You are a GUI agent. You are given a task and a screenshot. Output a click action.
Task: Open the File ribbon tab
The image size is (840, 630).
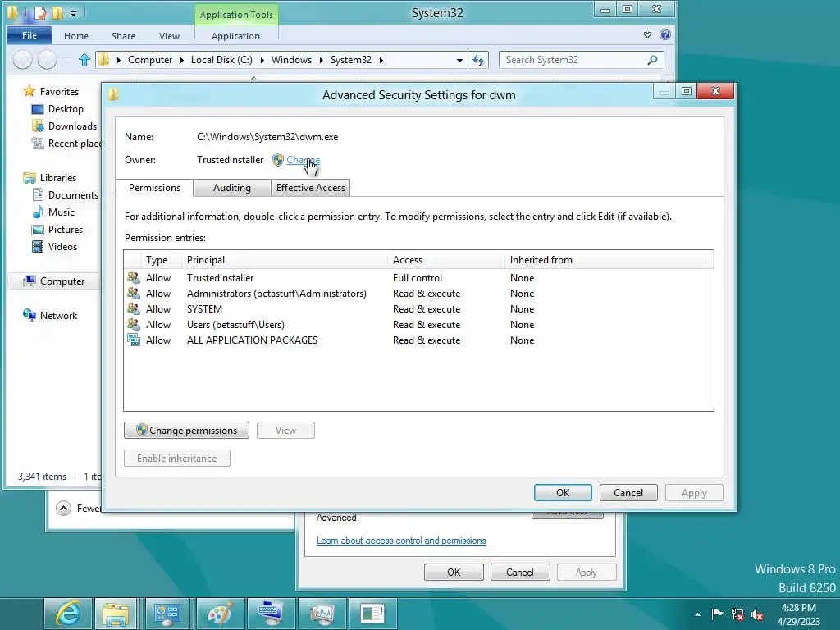click(x=30, y=35)
